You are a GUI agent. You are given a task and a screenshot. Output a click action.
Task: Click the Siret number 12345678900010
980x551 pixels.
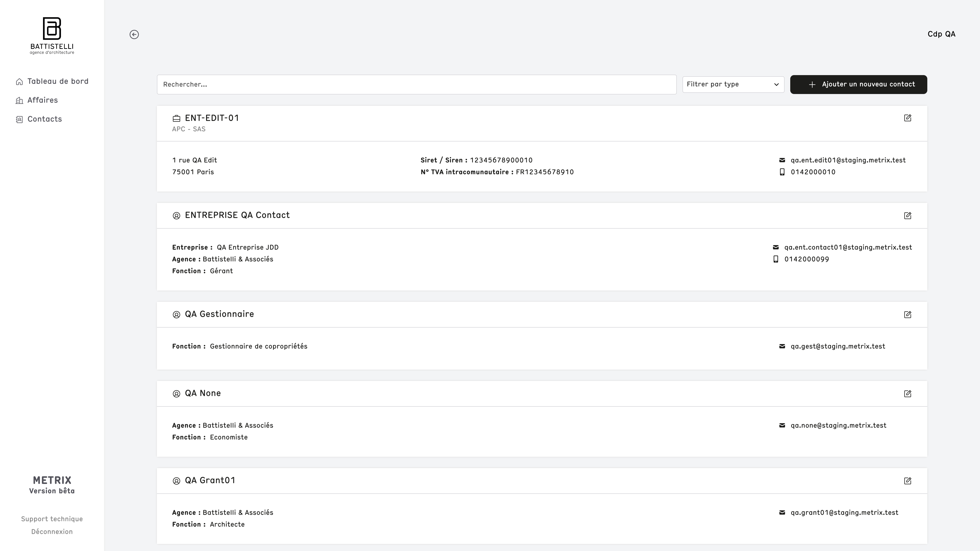click(501, 160)
